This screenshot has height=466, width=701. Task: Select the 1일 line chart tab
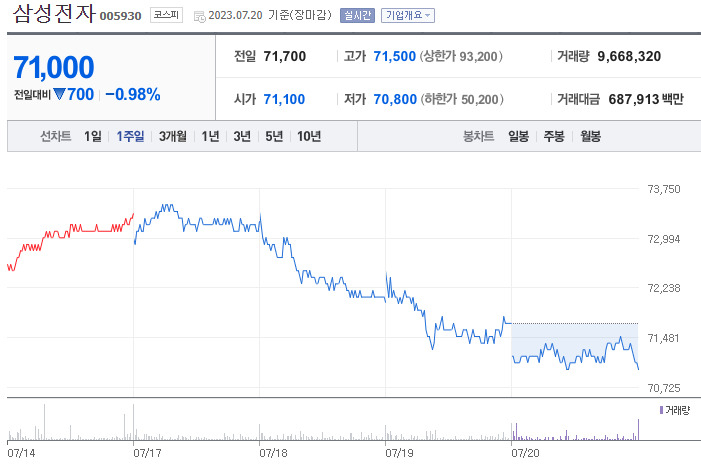93,136
